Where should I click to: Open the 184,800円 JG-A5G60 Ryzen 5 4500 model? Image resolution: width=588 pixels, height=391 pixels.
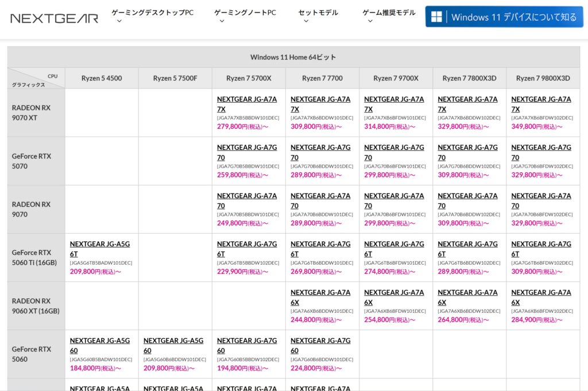(x=99, y=345)
